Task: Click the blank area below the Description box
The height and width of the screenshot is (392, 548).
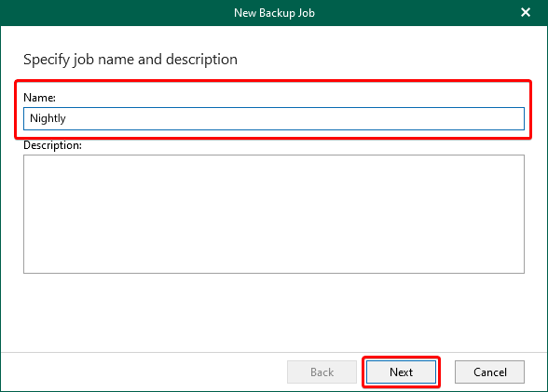Action: click(274, 313)
